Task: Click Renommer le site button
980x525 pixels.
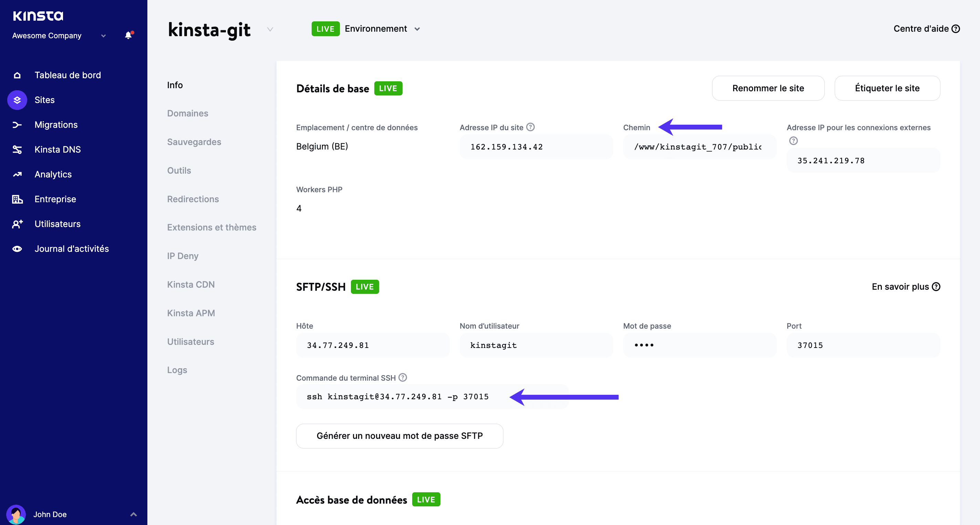Action: pos(768,88)
